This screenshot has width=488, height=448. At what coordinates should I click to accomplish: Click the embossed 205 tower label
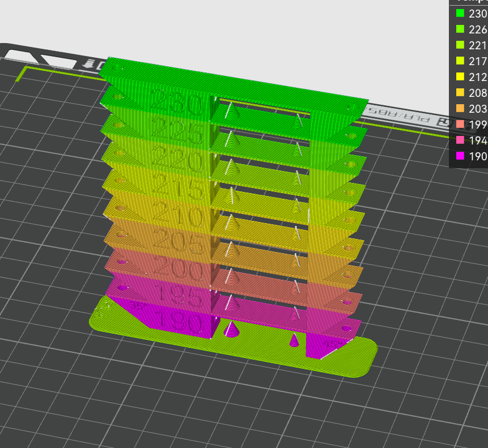pyautogui.click(x=179, y=241)
